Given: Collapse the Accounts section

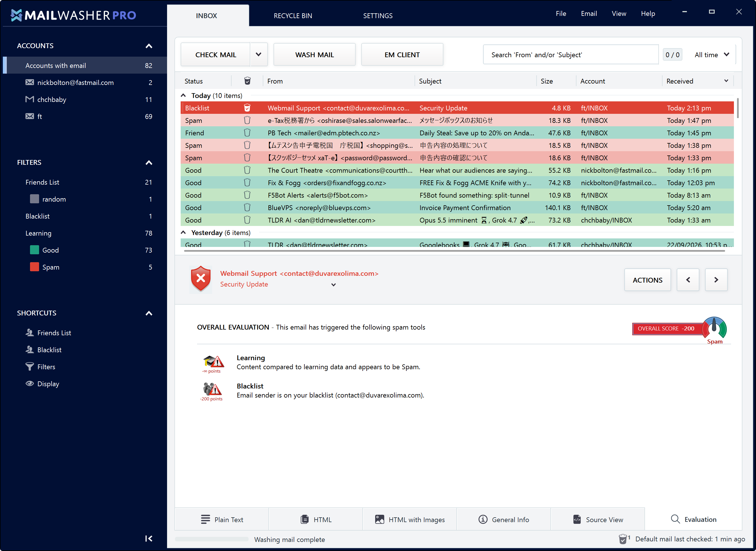Looking at the screenshot, I should tap(149, 46).
